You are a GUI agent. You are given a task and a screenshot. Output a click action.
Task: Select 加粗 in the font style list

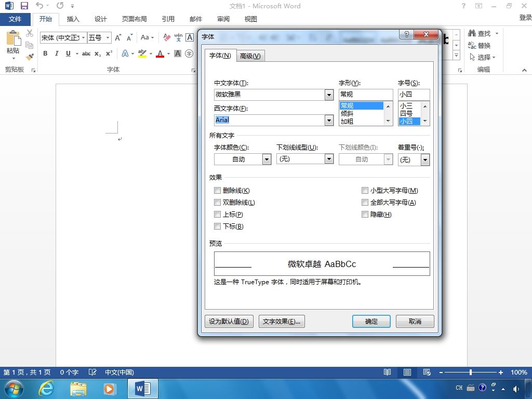tap(362, 122)
